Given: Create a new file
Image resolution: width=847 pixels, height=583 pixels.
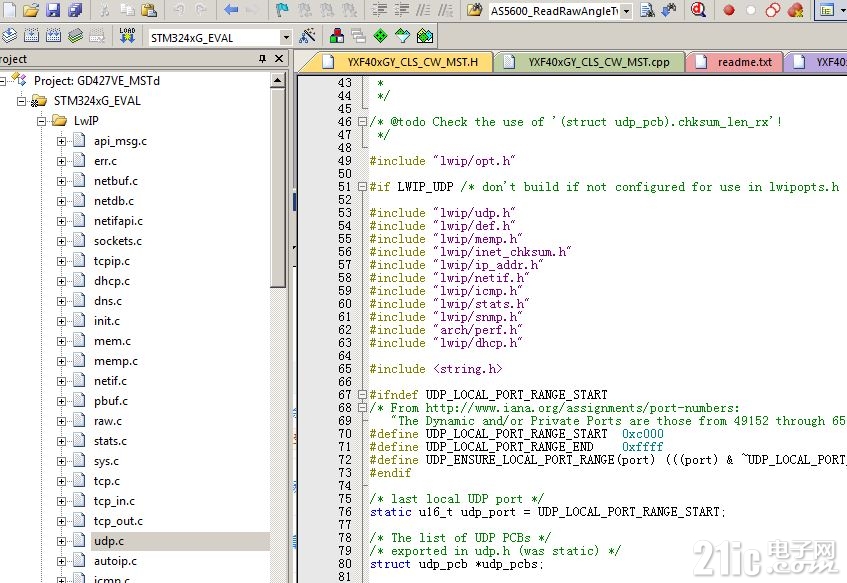Looking at the screenshot, I should (x=10, y=10).
